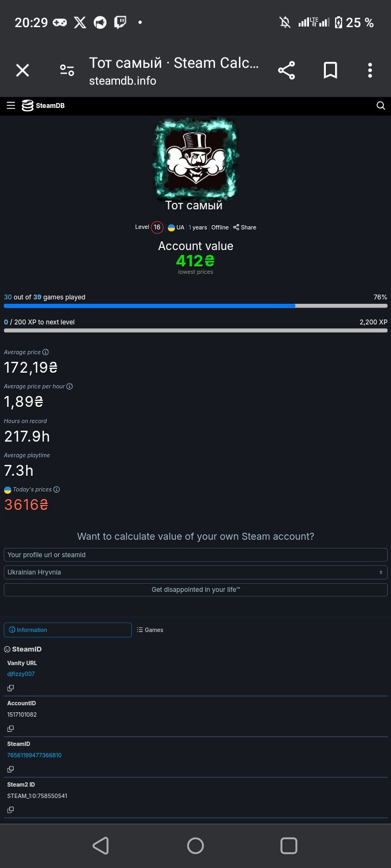Open the djfizzy007 vanity URL link
The height and width of the screenshot is (868, 391).
point(21,674)
